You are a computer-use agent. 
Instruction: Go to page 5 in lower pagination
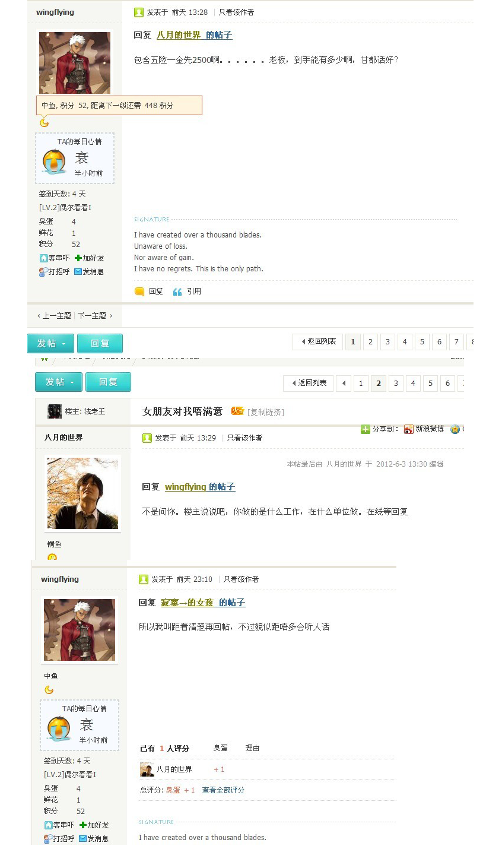(x=430, y=384)
